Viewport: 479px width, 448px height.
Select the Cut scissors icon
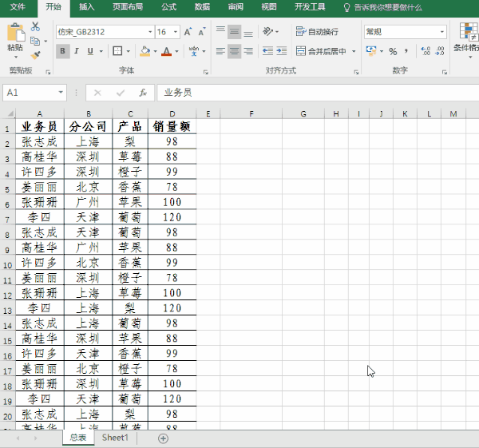(36, 26)
